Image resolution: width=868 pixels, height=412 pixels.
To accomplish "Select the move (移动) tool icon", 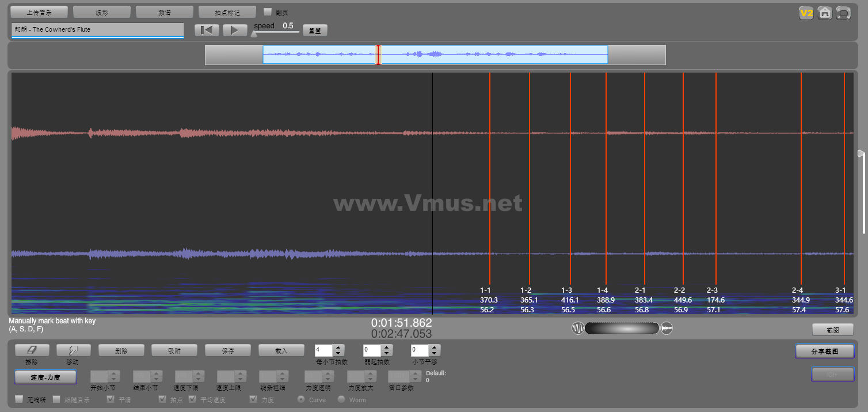I will click(73, 350).
